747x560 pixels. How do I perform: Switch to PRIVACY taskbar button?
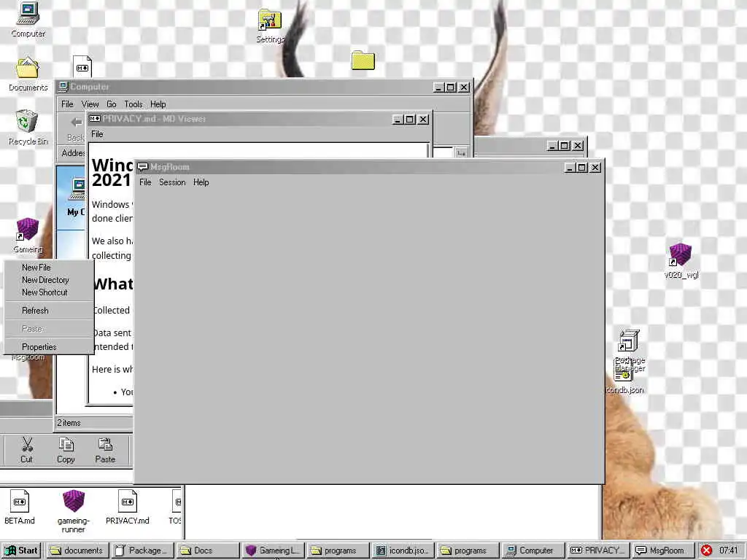tap(597, 551)
